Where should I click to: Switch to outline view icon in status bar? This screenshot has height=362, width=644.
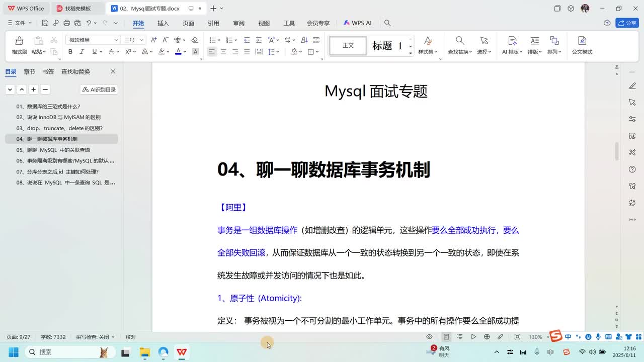[x=460, y=337]
